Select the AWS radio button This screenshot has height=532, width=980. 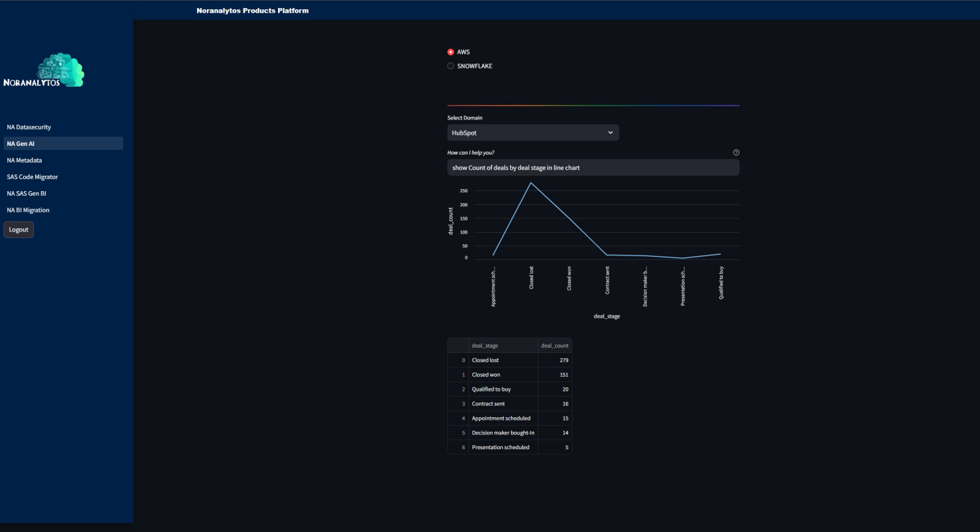coord(451,52)
